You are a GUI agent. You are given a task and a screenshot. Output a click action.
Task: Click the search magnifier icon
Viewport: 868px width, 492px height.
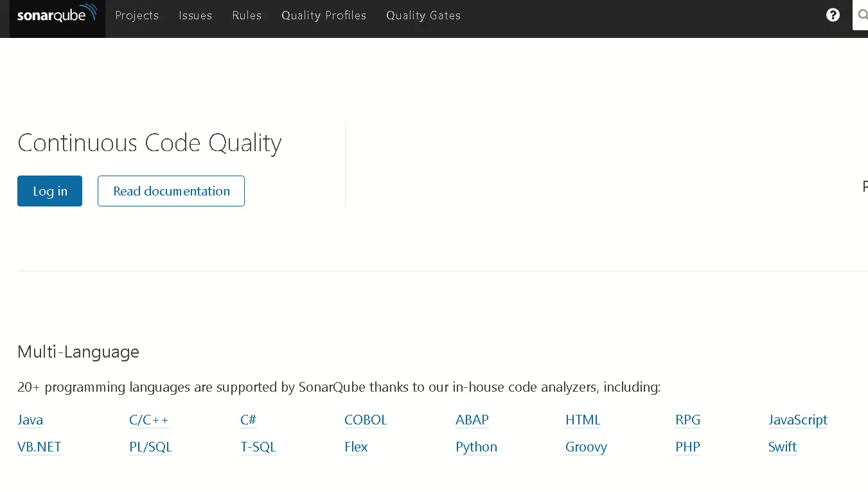(x=862, y=15)
